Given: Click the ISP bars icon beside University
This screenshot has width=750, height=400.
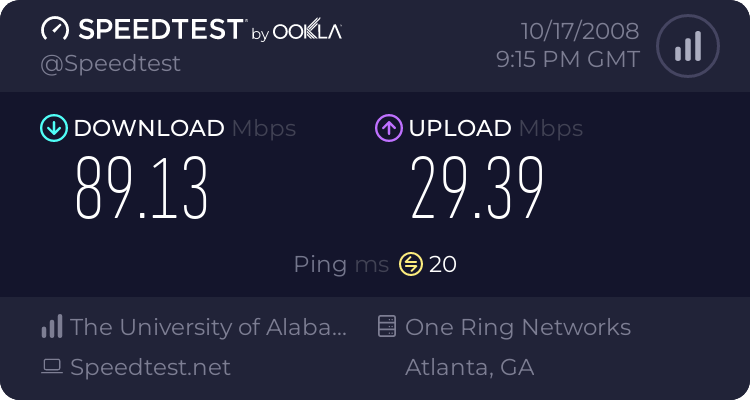Looking at the screenshot, I should (52, 327).
